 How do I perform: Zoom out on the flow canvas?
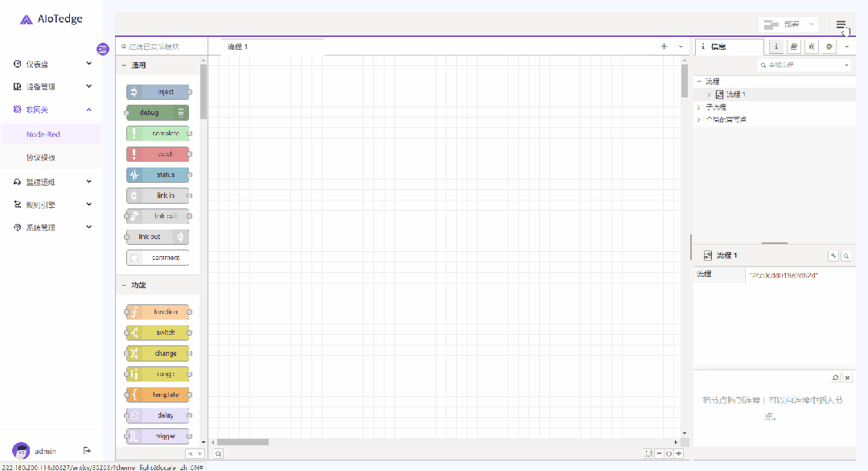pyautogui.click(x=659, y=454)
